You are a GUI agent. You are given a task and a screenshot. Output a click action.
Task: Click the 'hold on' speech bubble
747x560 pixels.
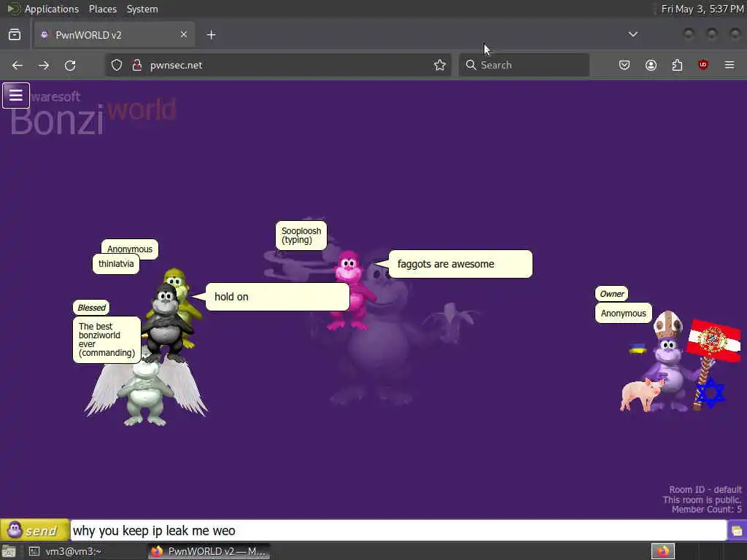click(x=277, y=297)
